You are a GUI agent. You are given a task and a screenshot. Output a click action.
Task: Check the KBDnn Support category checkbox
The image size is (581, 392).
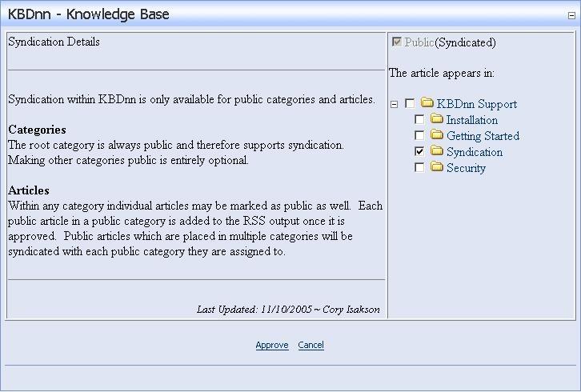[x=411, y=104]
